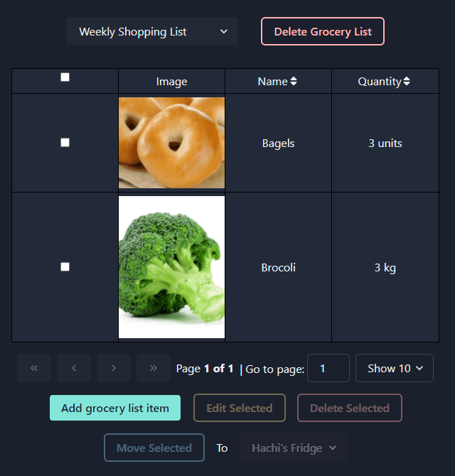Image resolution: width=455 pixels, height=476 pixels.
Task: Click the previous page arrow
Action: 74,368
